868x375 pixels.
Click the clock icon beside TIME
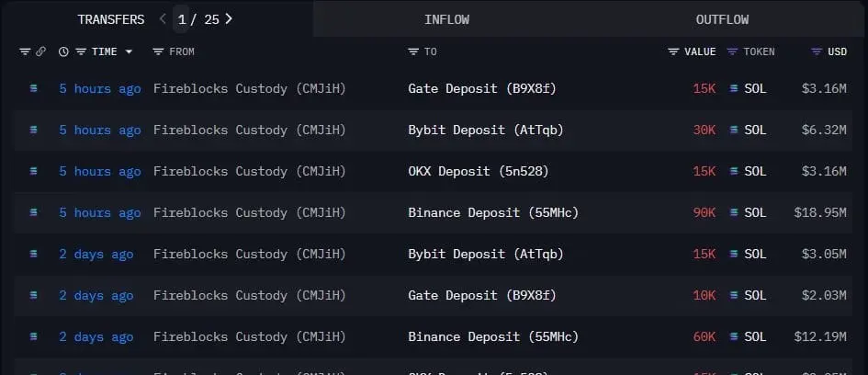click(63, 51)
